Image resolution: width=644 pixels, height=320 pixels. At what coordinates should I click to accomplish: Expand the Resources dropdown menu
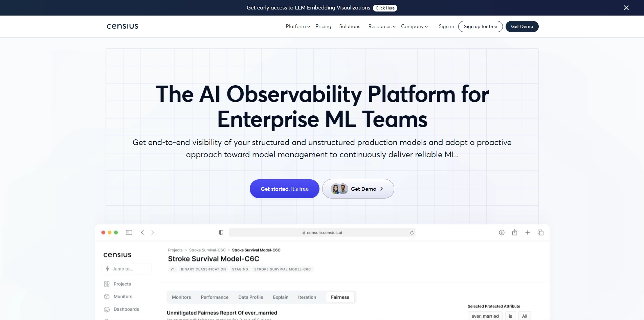(382, 26)
